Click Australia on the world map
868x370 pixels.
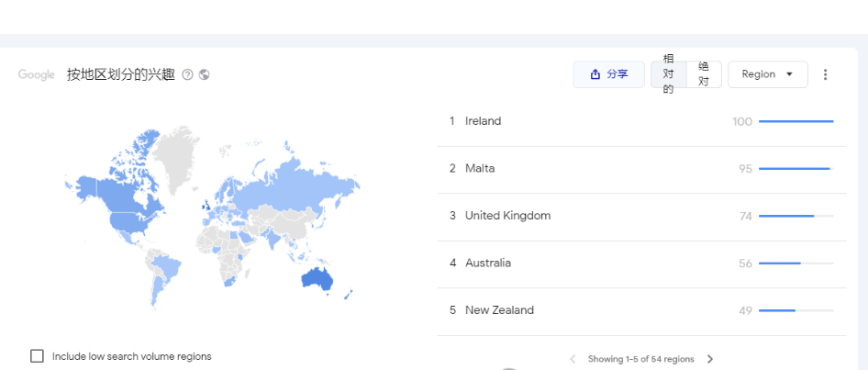[317, 279]
